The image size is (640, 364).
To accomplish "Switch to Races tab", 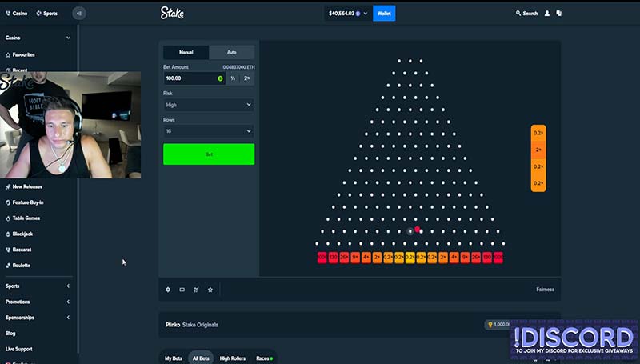I will tap(265, 358).
